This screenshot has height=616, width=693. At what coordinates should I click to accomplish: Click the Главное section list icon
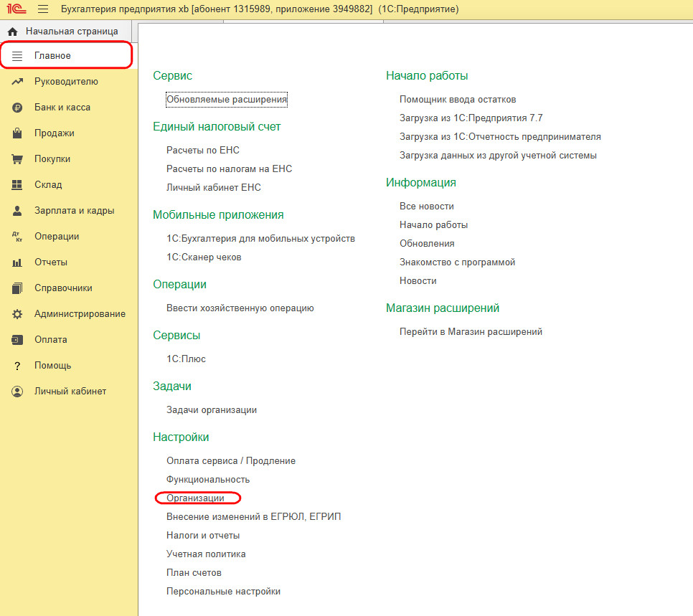click(17, 56)
